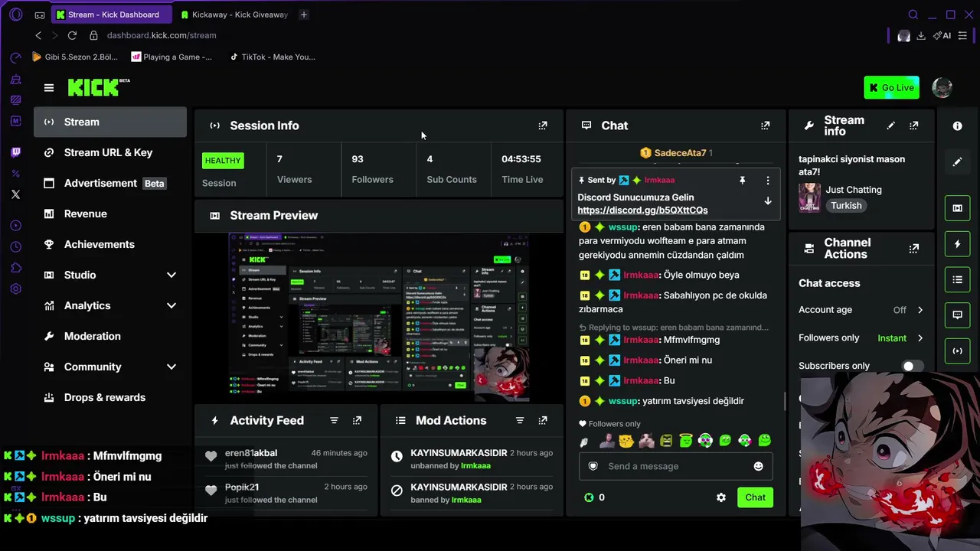Select Stream in the sidebar

[x=110, y=122]
